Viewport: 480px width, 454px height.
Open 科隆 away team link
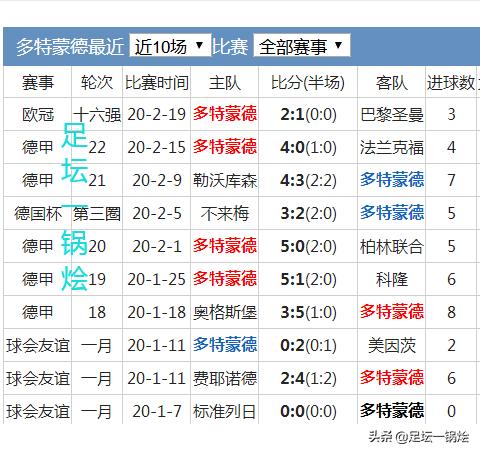[392, 279]
